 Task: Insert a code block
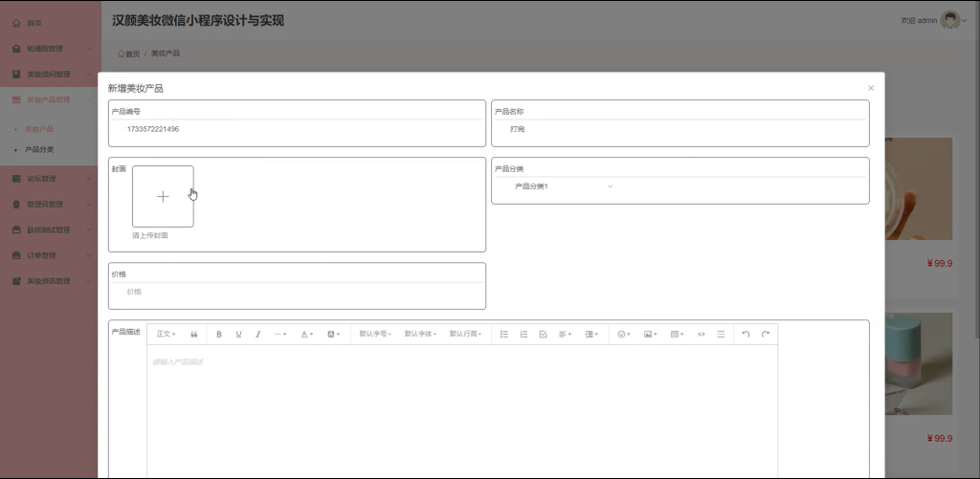tap(702, 334)
